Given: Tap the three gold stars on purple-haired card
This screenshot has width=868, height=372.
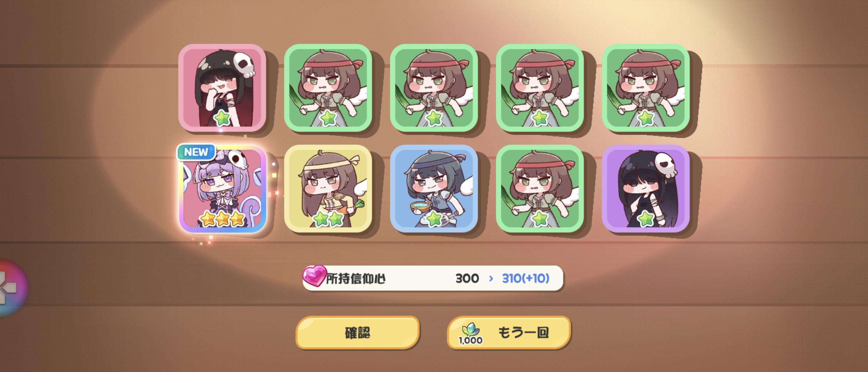Looking at the screenshot, I should point(223,219).
